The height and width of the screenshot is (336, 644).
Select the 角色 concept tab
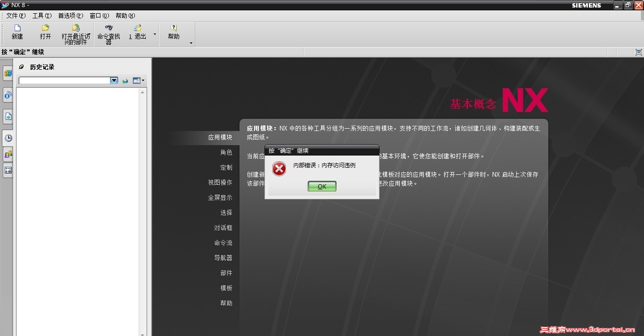coord(226,153)
